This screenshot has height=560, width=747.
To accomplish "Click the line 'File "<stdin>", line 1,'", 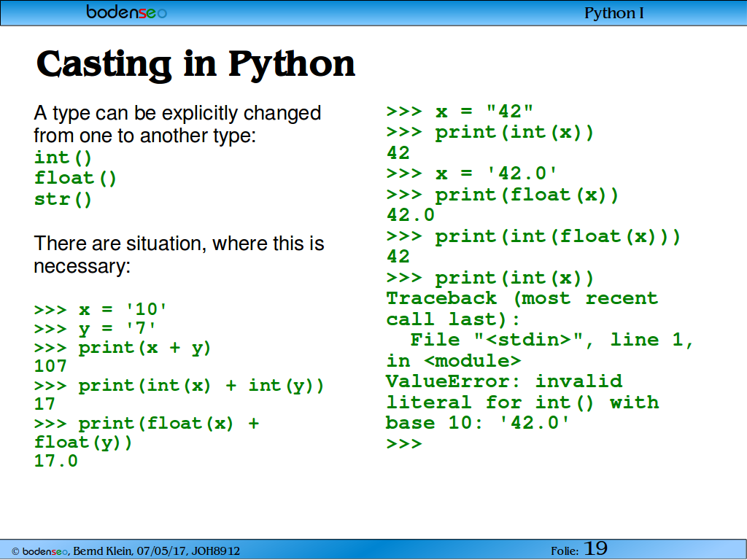I will pos(551,340).
